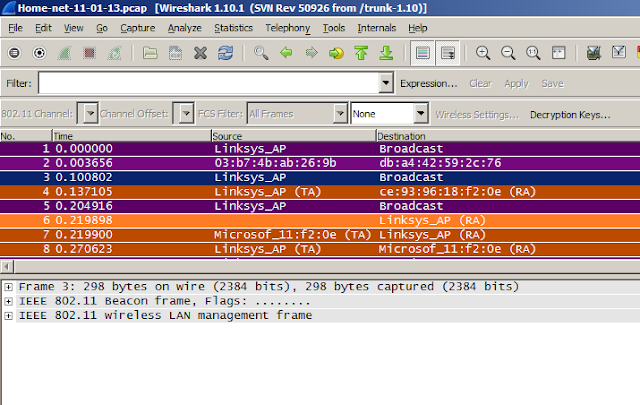Go forward in packet history
The width and height of the screenshot is (640, 405).
311,53
